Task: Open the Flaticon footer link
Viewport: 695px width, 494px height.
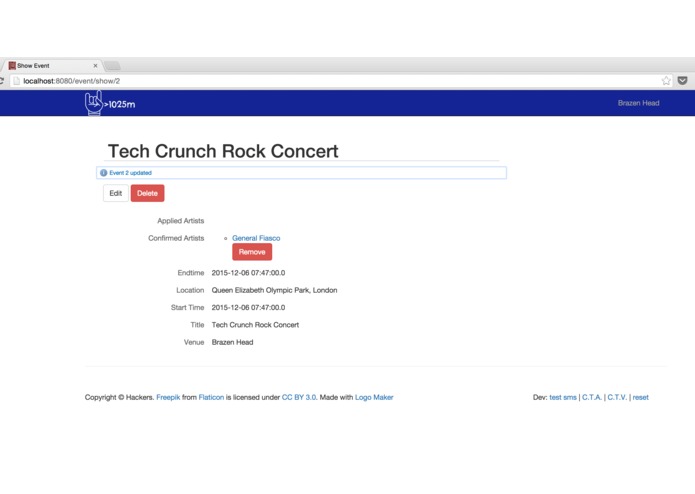Action: [211, 397]
